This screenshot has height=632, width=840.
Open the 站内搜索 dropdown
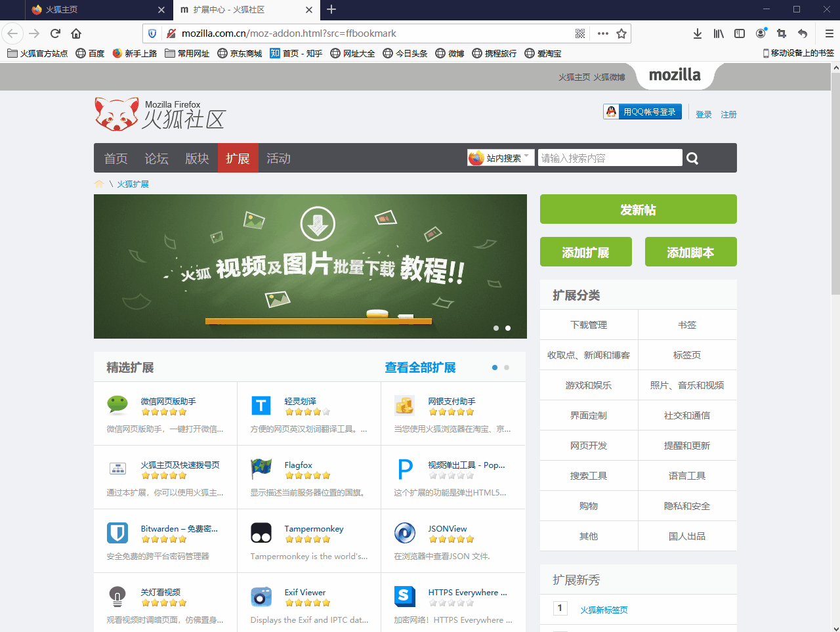click(x=500, y=158)
